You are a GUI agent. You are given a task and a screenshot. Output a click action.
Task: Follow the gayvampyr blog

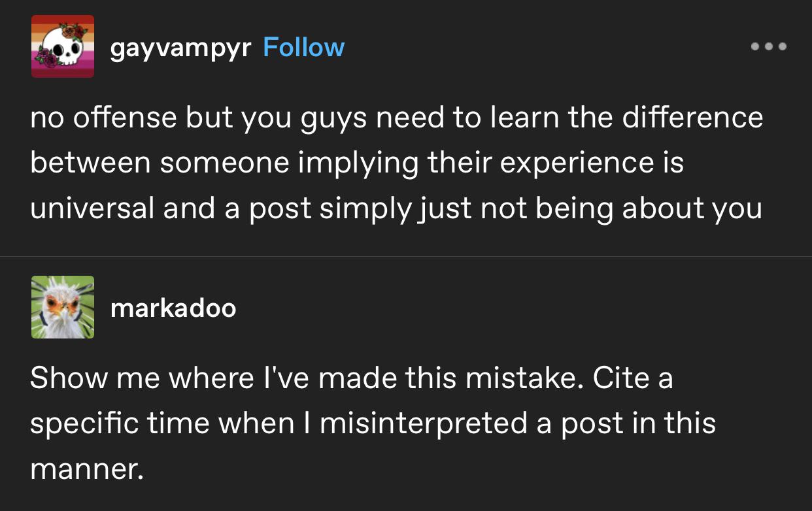coord(303,48)
